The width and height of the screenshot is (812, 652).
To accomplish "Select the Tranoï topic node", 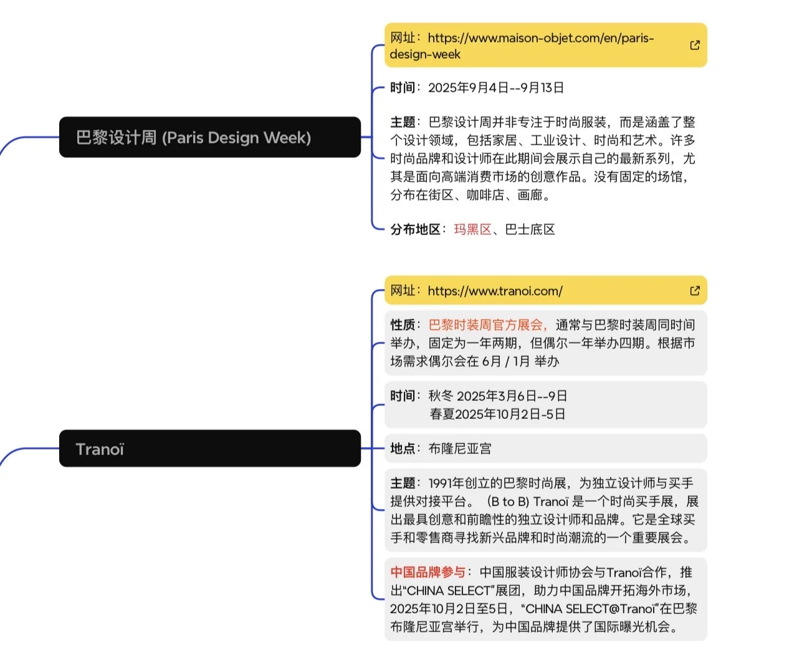I will coord(209,449).
